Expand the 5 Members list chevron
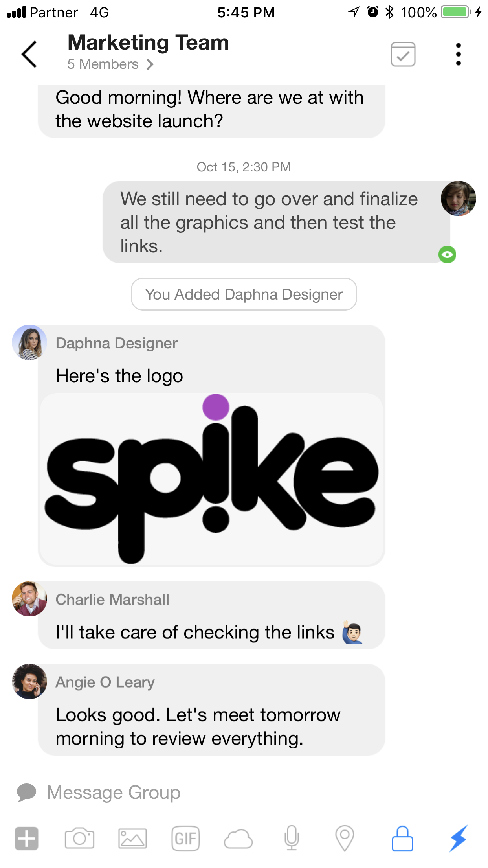 click(149, 64)
